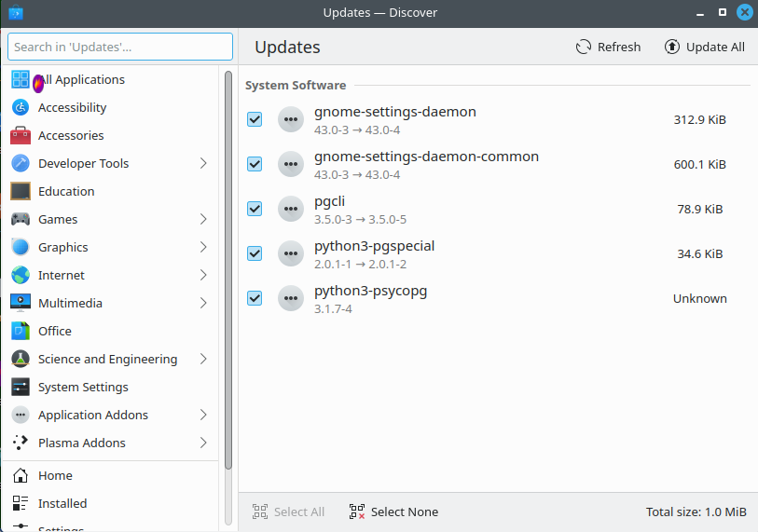
Task: Click the Application Addons dots icon
Action: pos(21,415)
